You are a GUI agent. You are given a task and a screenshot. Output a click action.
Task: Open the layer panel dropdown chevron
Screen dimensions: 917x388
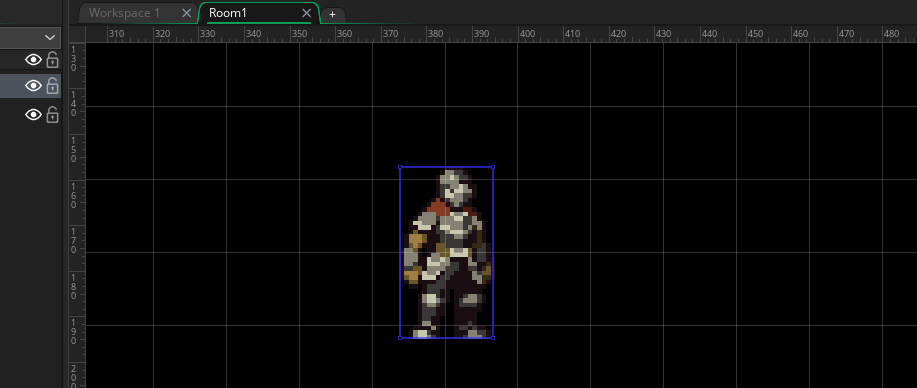pos(49,37)
